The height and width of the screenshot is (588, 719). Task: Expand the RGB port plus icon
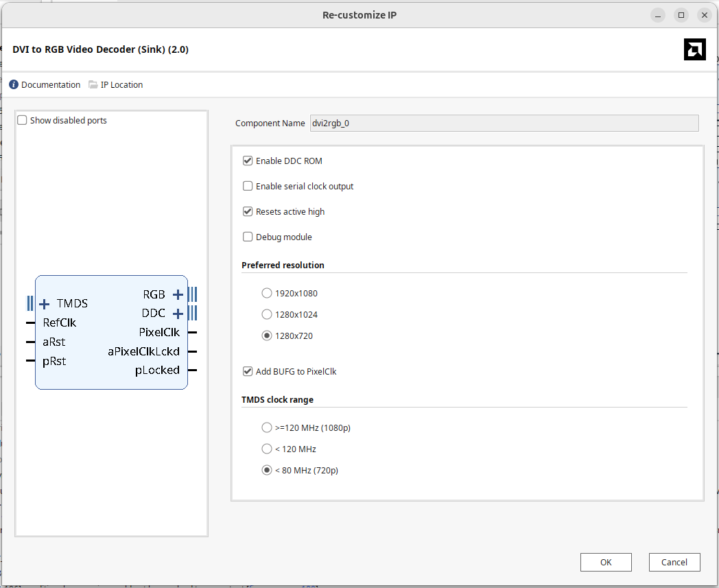click(178, 294)
